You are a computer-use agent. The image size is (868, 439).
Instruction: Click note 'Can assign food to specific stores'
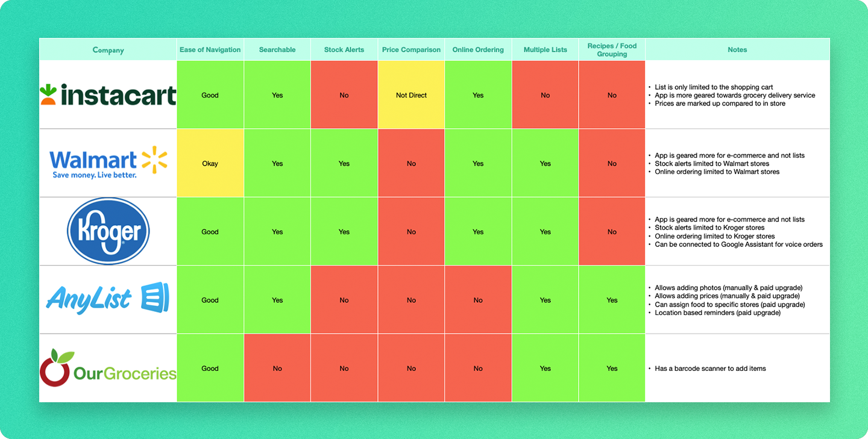click(730, 305)
